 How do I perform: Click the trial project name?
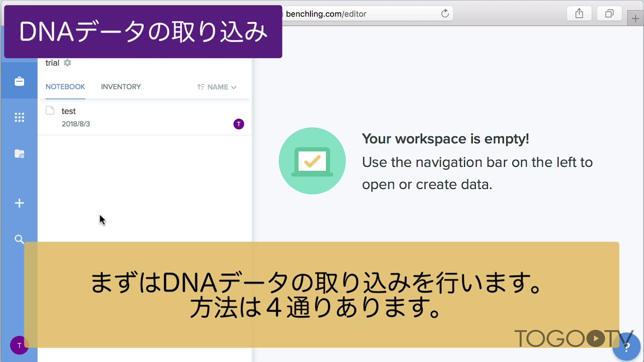pos(52,63)
